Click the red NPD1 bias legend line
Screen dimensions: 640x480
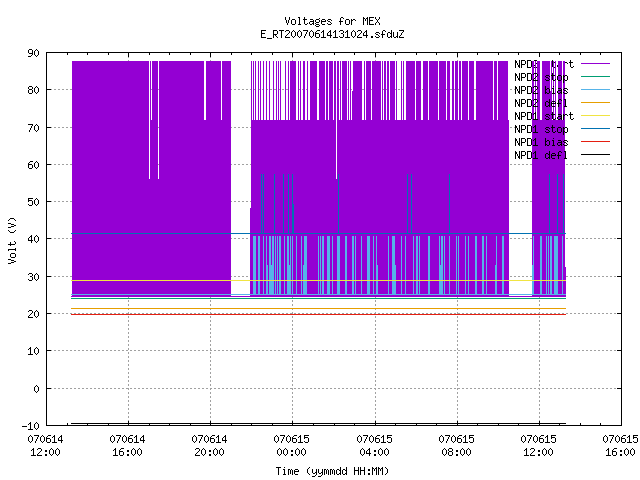(595, 142)
